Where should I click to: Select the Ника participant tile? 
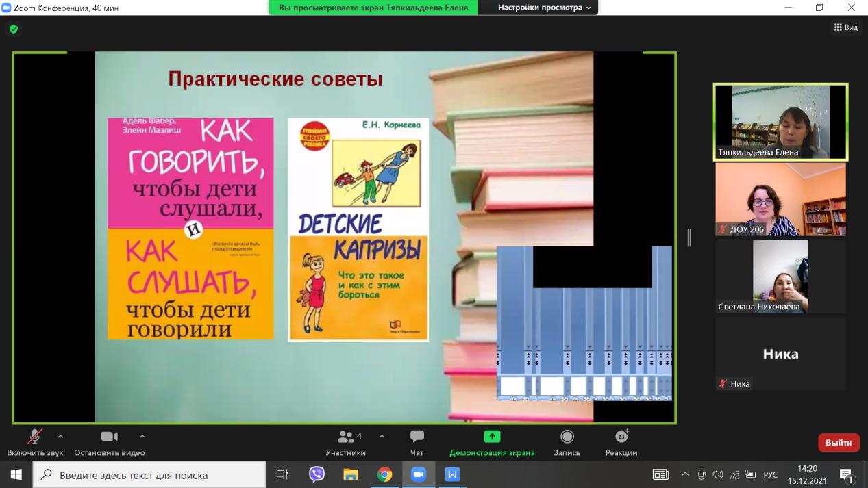point(780,354)
